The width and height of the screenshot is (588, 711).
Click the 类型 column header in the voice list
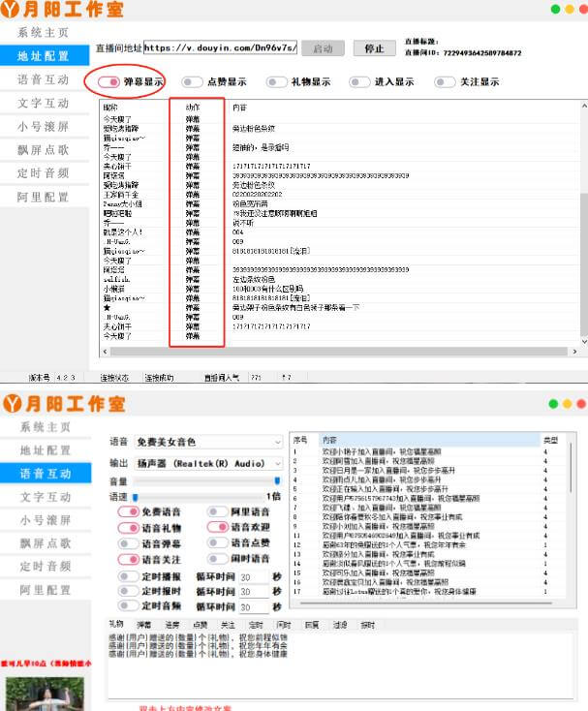pos(550,440)
